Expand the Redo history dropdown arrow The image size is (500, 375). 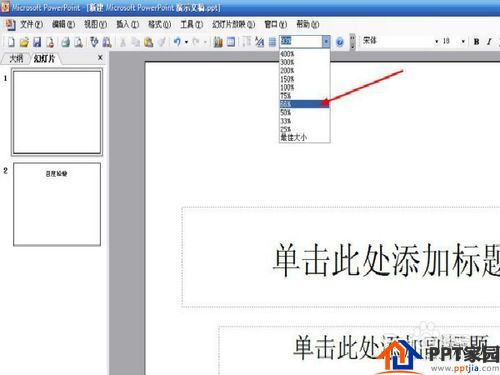click(x=205, y=42)
